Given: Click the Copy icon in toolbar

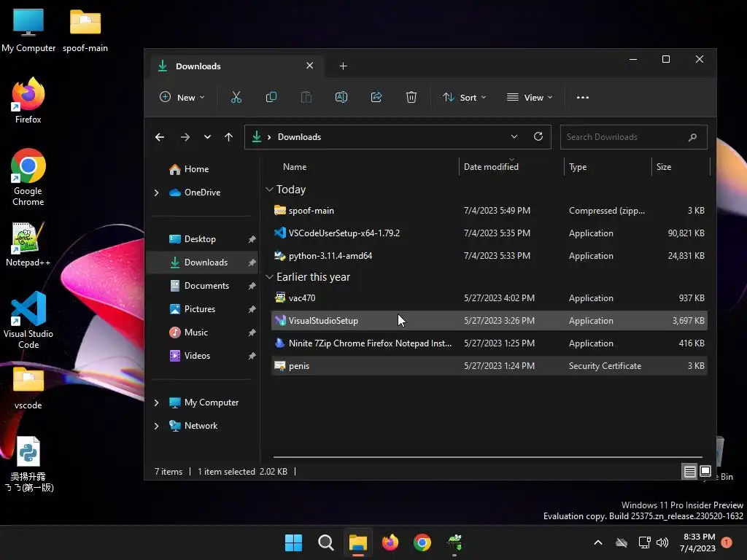Looking at the screenshot, I should (271, 97).
